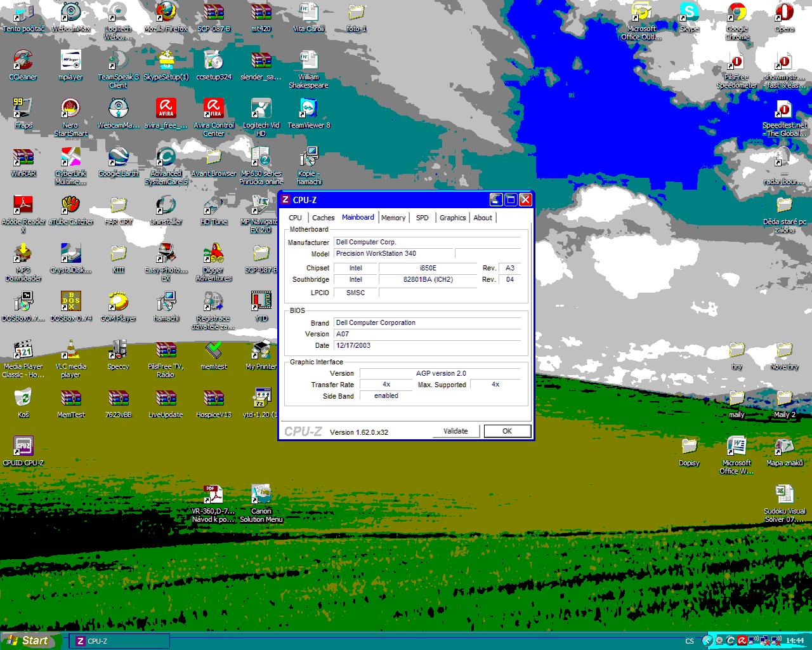Select the WinRAR desktop icon
The image size is (812, 650).
click(23, 162)
